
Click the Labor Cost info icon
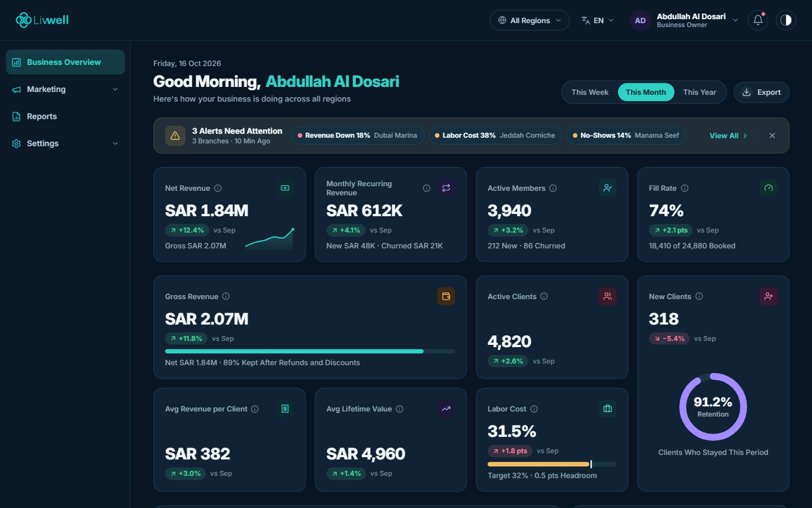tap(534, 409)
